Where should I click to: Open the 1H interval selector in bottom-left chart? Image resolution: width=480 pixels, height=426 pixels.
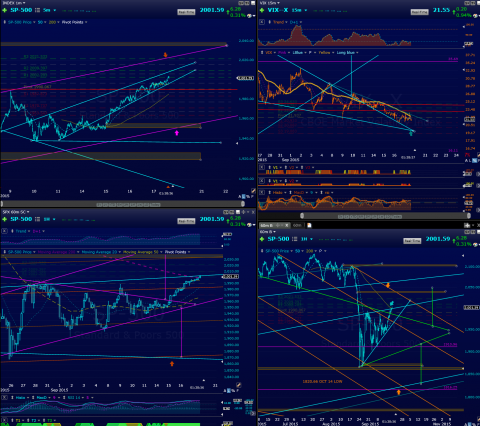[49, 219]
